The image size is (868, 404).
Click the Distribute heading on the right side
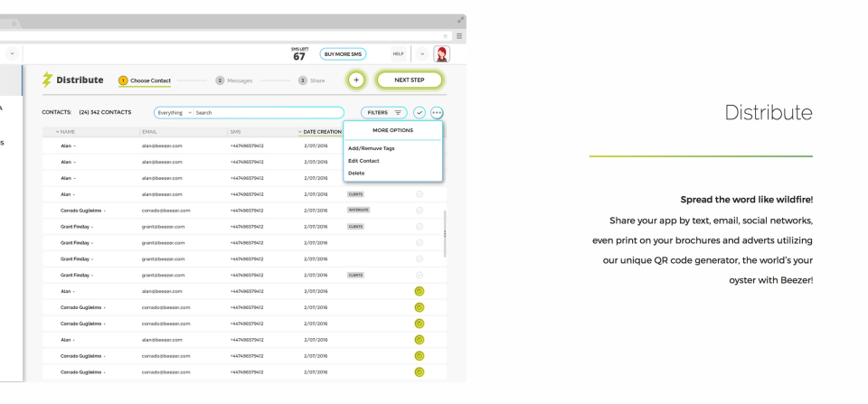769,112
